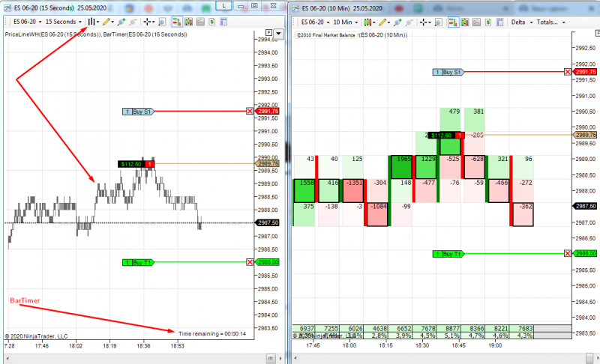Screen dimensions: 600x364
Task: Click 2991,75 red price marker in 15 Seconds chart
Action: pyautogui.click(x=267, y=111)
